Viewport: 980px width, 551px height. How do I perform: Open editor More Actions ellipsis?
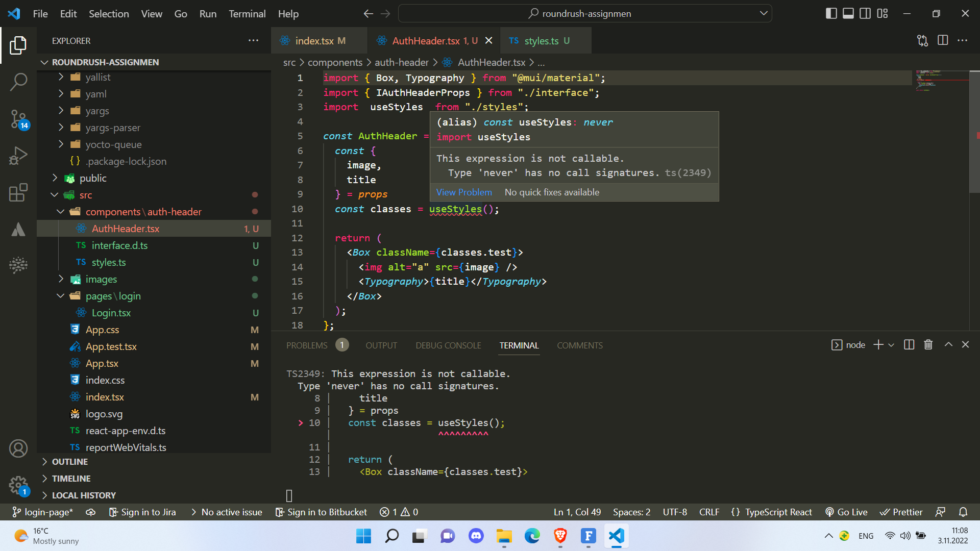click(963, 40)
